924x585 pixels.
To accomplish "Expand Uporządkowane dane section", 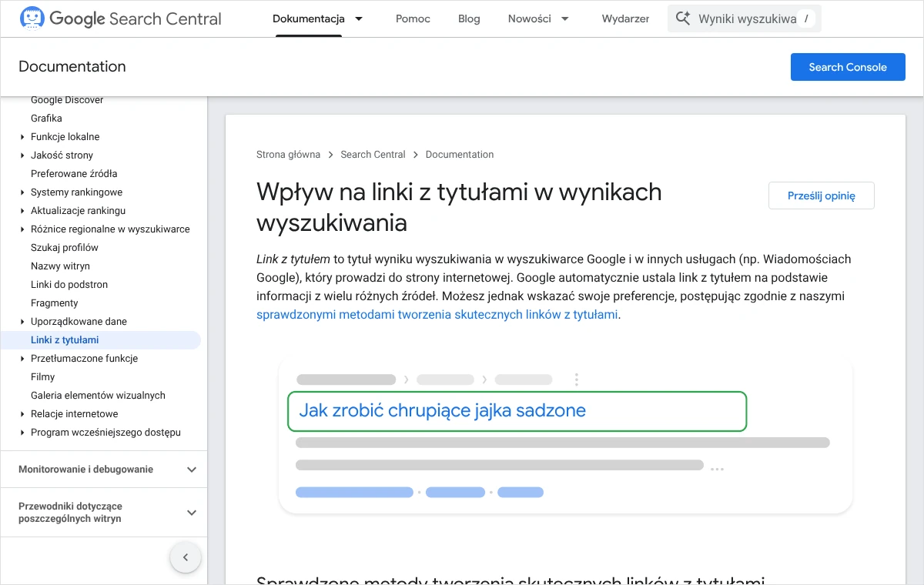I will pyautogui.click(x=22, y=322).
